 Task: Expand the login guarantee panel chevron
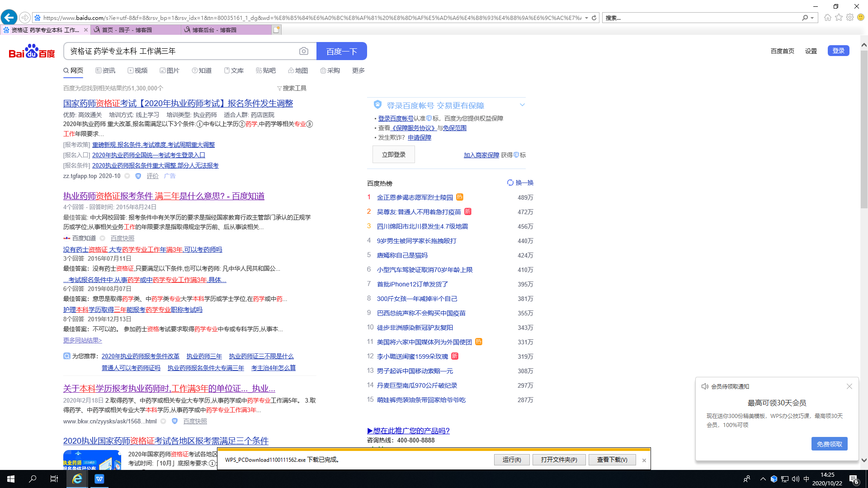coord(522,105)
